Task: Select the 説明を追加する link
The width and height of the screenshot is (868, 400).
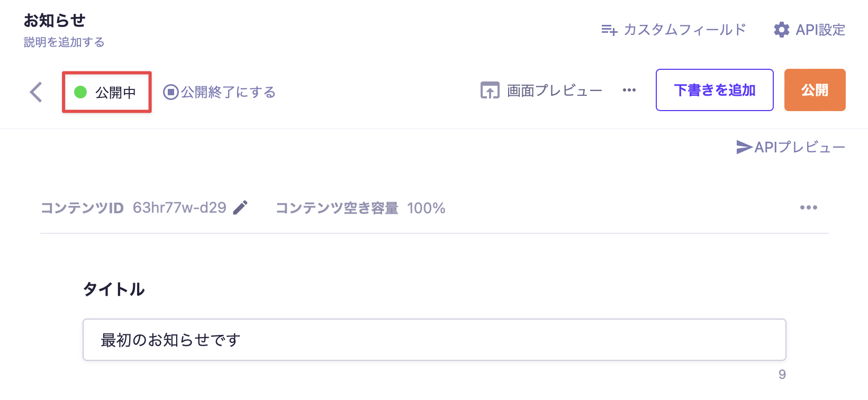Action: tap(64, 42)
